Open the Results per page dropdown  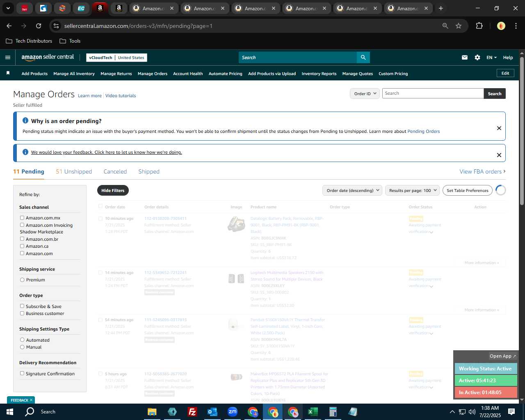412,190
